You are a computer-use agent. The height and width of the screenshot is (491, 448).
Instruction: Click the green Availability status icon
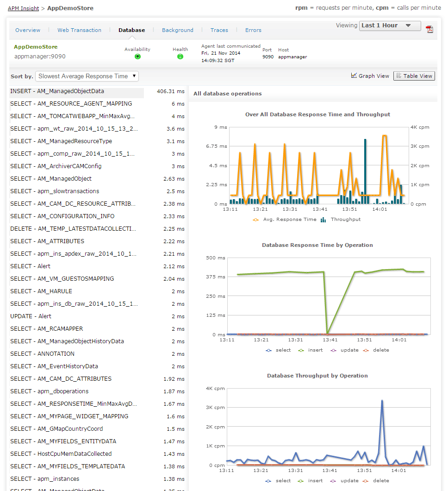pyautogui.click(x=137, y=56)
